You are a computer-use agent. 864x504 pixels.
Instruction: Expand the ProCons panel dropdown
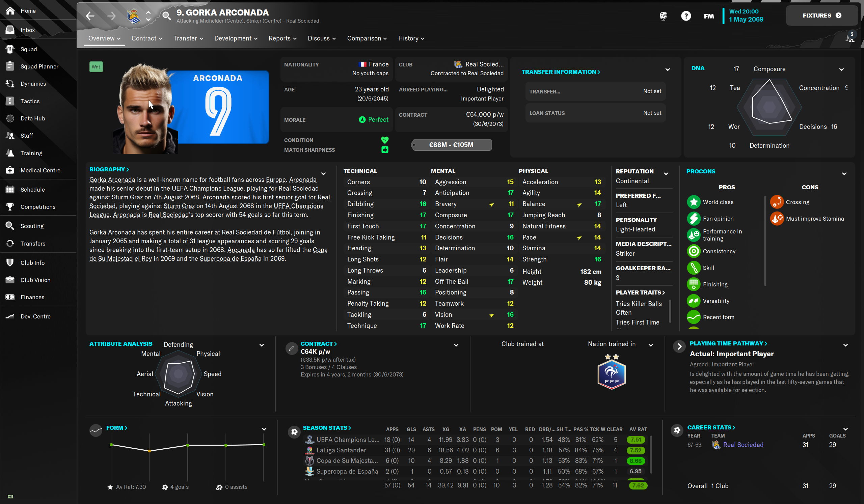(844, 174)
